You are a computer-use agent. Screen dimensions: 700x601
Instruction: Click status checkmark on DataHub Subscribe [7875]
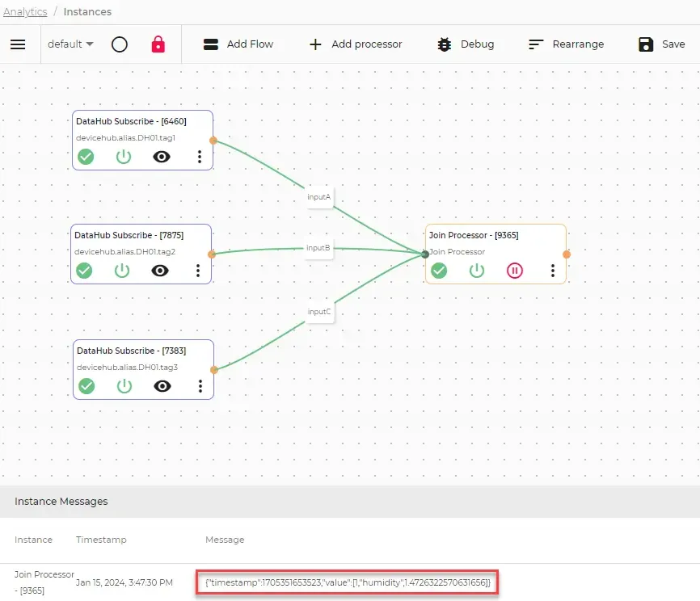84,271
